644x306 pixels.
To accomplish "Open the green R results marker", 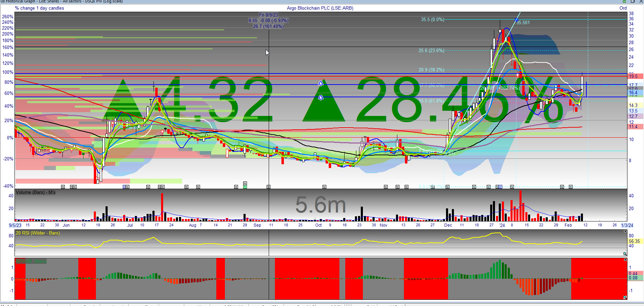I will (x=245, y=187).
